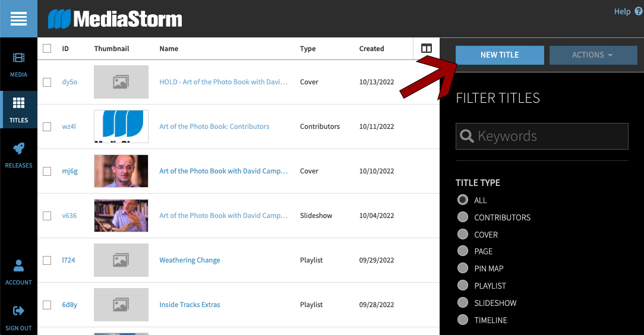Click the New Title button
Image resolution: width=644 pixels, height=335 pixels.
(x=500, y=55)
